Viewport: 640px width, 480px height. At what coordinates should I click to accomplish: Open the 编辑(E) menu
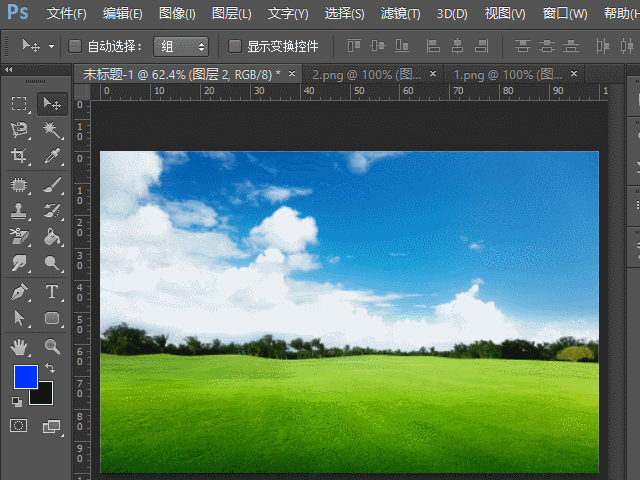122,14
